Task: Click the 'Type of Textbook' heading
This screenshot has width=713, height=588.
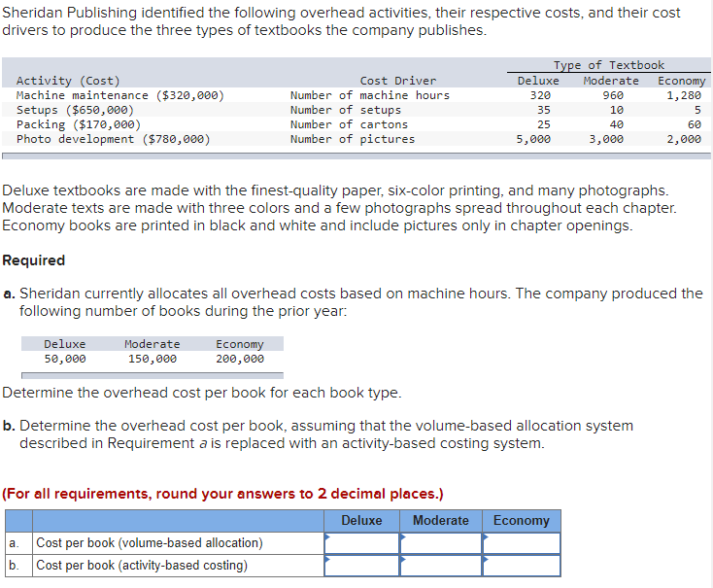Action: (609, 65)
